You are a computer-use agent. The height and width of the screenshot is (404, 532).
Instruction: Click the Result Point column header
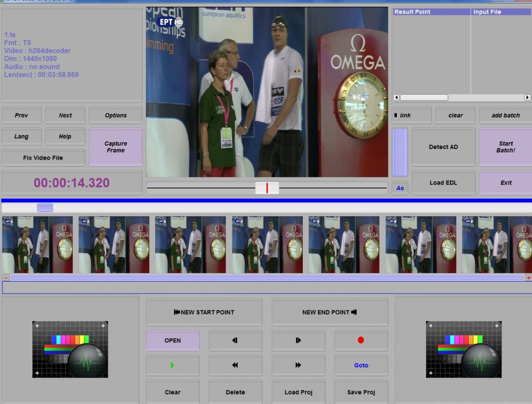431,12
